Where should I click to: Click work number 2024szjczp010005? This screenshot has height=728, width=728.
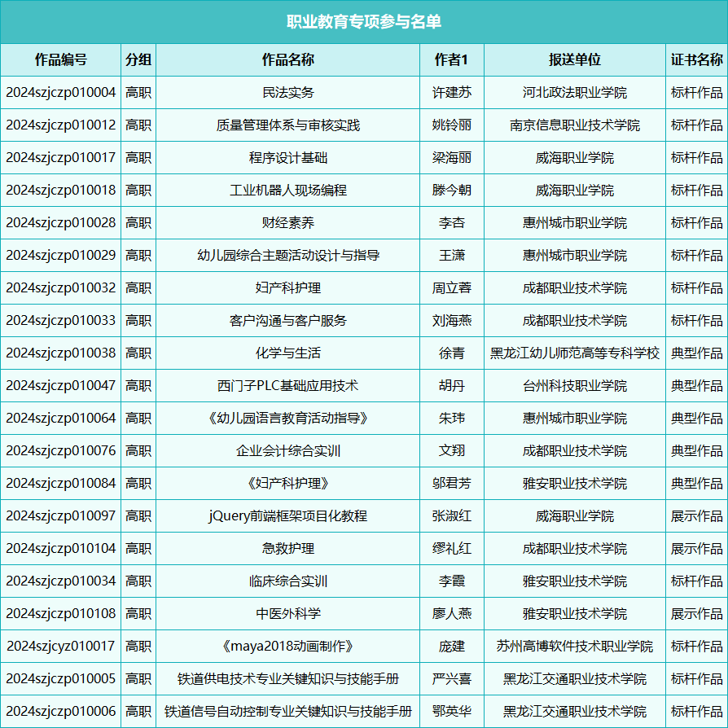coord(61,679)
